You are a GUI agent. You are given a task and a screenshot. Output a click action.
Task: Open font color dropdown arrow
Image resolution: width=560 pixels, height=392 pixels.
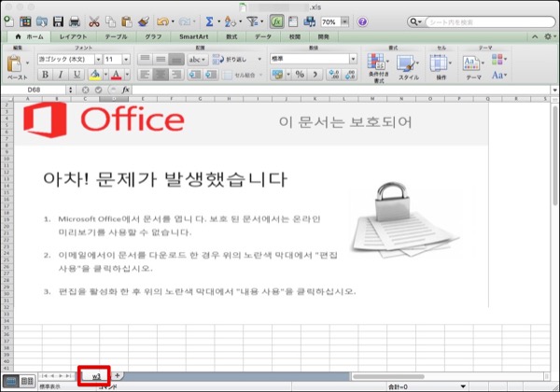pos(127,75)
